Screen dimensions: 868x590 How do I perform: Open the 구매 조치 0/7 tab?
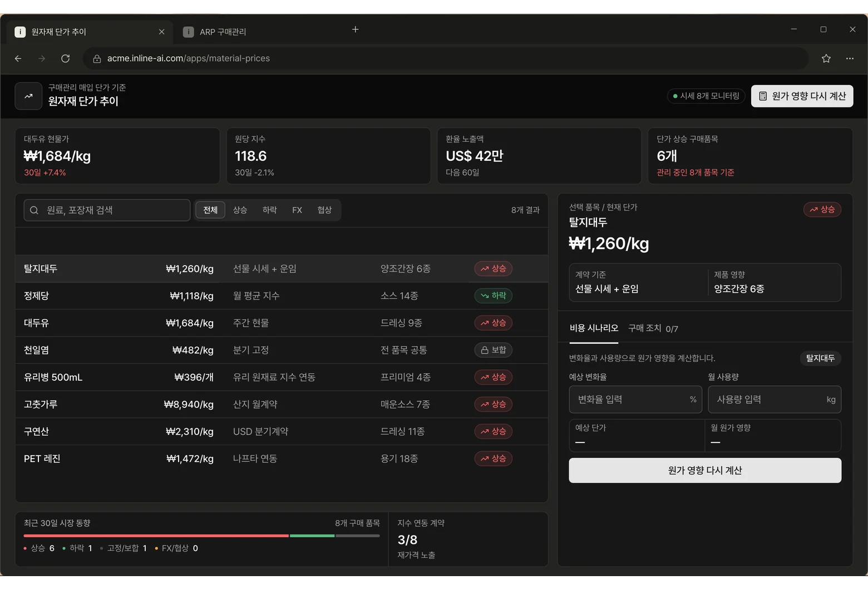pos(653,328)
